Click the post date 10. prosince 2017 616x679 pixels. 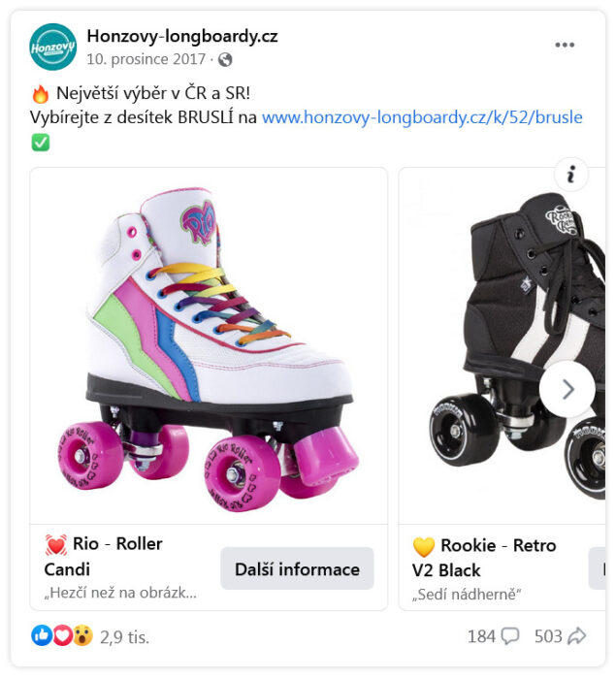pos(146,59)
